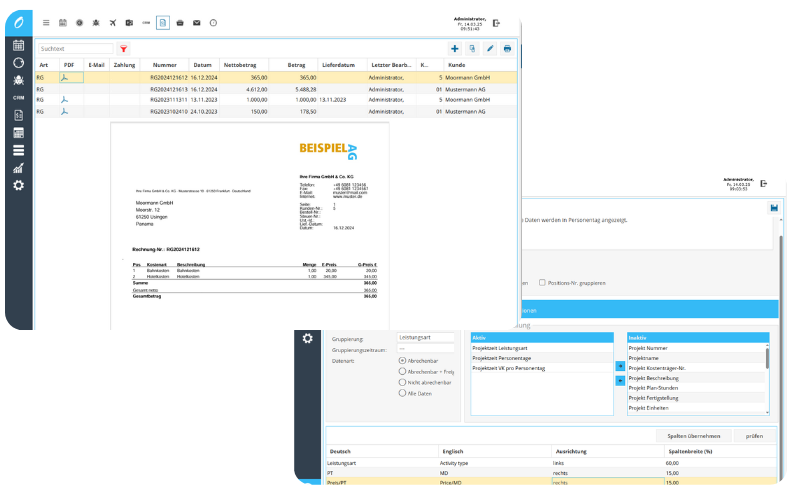Viewport: 800px width, 500px height.
Task: Choose the Alle Daten radio option
Action: (x=402, y=393)
